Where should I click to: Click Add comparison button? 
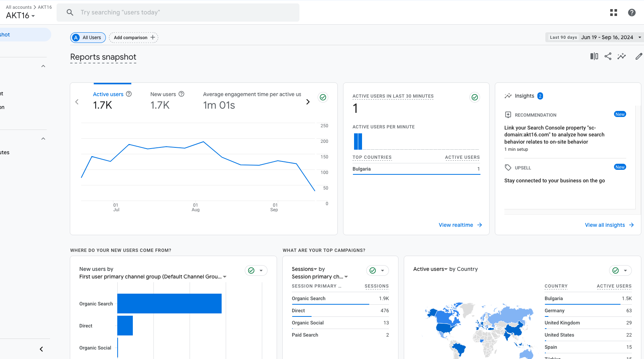(134, 38)
